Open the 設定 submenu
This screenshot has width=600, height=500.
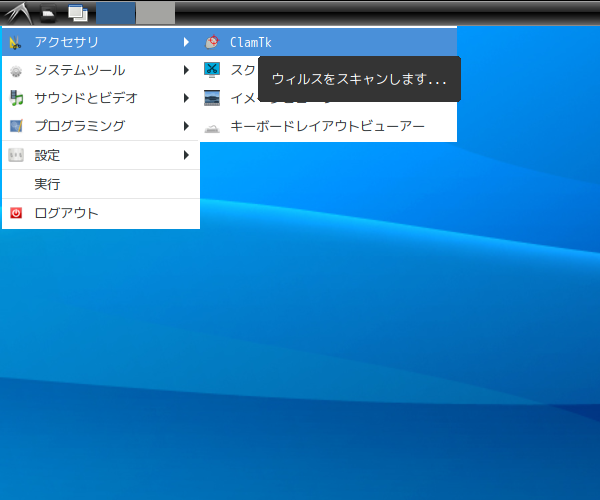[101, 155]
